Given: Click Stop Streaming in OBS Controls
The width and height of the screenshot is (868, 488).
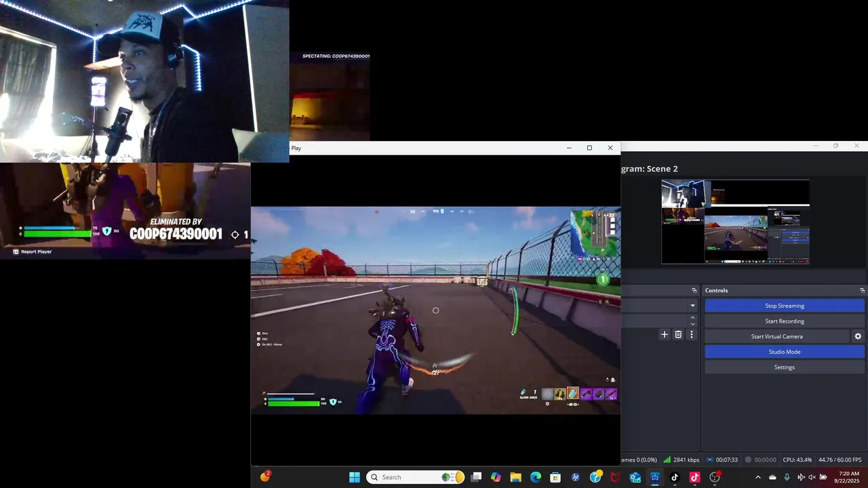Looking at the screenshot, I should 785,306.
